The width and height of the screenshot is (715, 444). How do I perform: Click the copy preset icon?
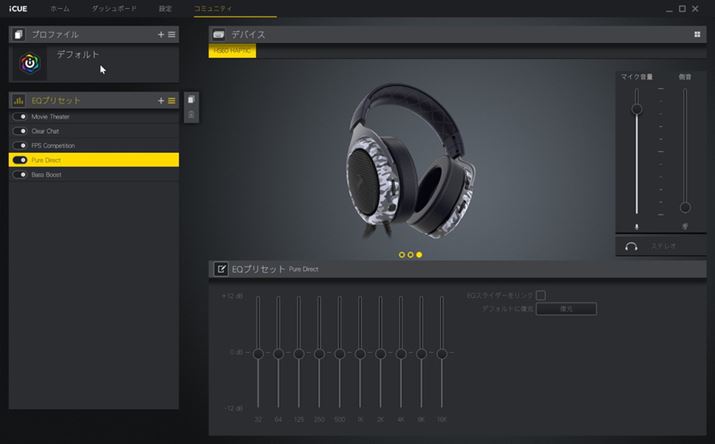(191, 100)
